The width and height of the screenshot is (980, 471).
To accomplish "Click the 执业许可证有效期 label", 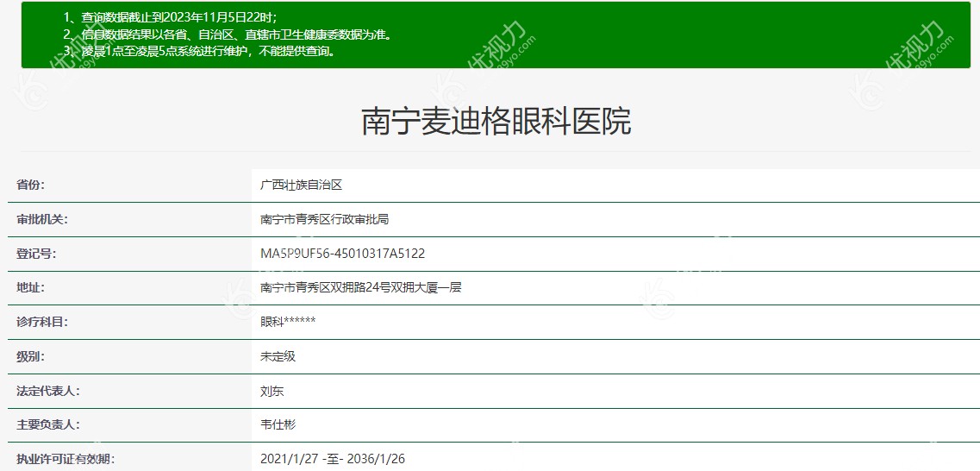I will 66,459.
